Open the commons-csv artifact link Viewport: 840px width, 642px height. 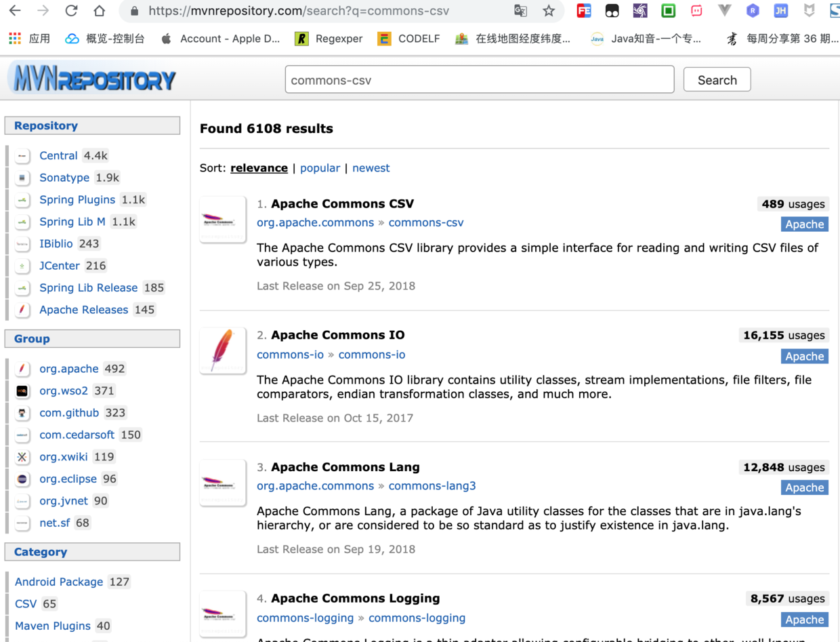[x=426, y=222]
